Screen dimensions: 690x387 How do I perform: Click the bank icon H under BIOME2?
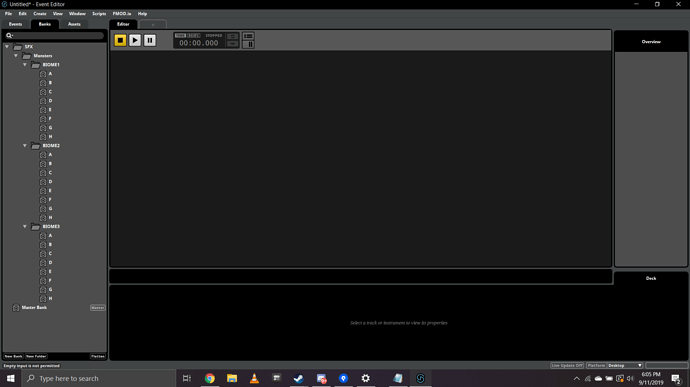(x=43, y=217)
